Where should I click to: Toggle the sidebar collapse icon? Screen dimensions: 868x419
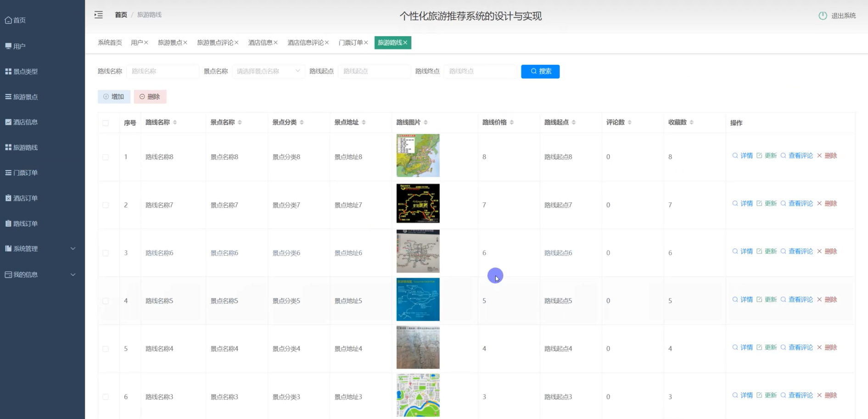pos(99,15)
